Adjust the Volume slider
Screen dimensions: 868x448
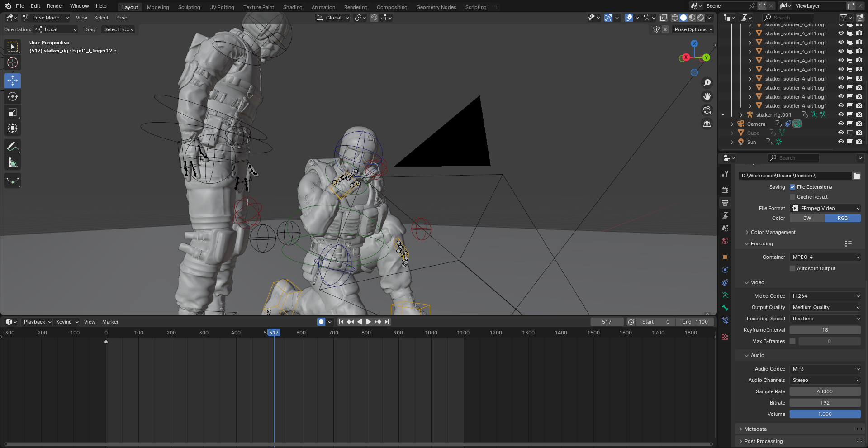coord(825,414)
